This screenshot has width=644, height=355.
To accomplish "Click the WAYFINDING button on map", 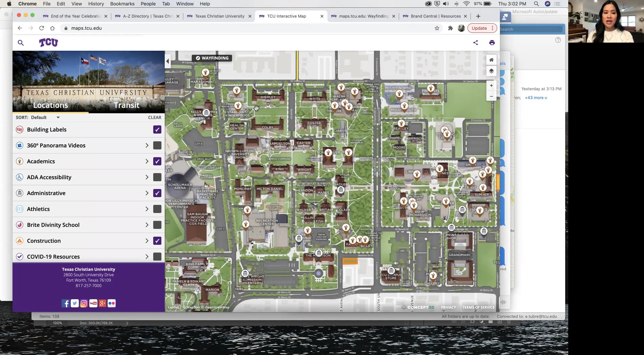I will point(212,58).
